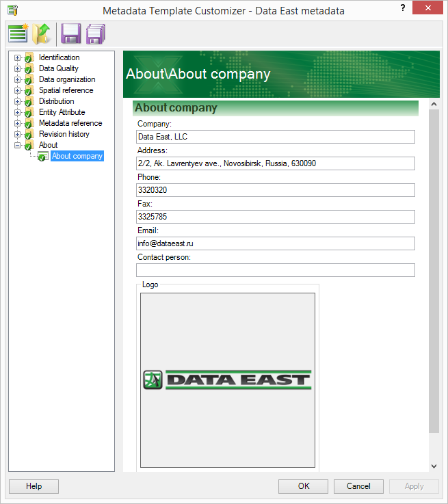Click into the empty Contact person field
The width and height of the screenshot is (448, 504).
(x=276, y=270)
